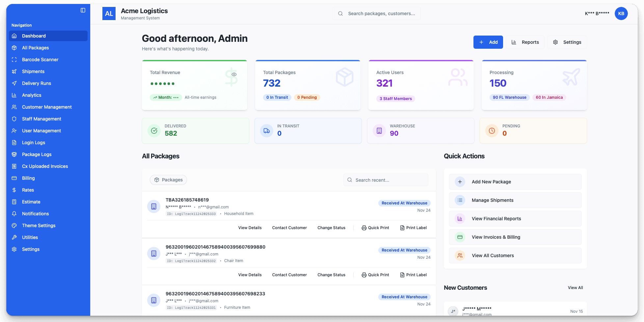Select Delivery Runs in the sidebar
The image size is (644, 322).
pyautogui.click(x=36, y=83)
